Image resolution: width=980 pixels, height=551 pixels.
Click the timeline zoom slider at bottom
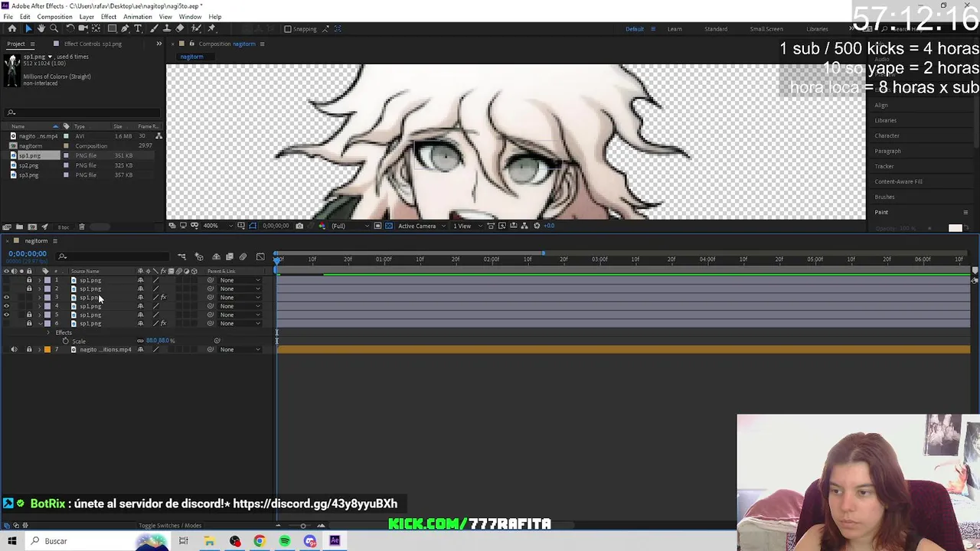[302, 526]
